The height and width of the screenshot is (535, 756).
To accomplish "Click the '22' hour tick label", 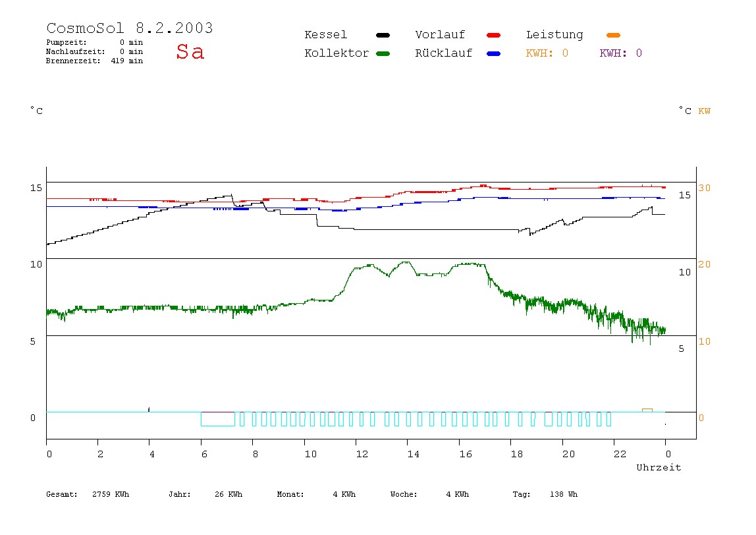I will pyautogui.click(x=620, y=454).
